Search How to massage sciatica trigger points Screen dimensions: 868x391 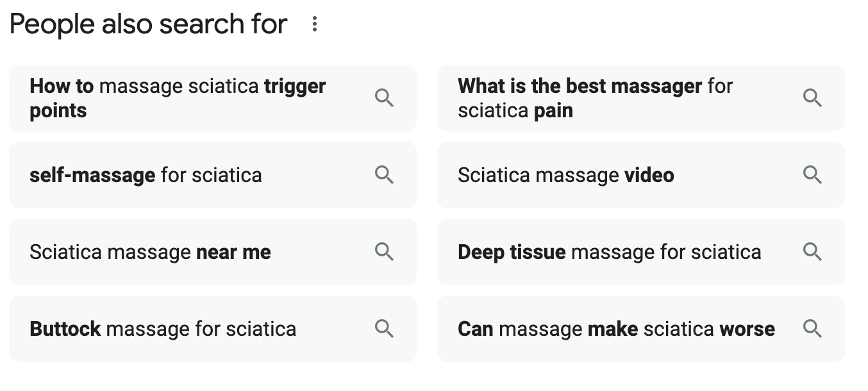point(178,98)
